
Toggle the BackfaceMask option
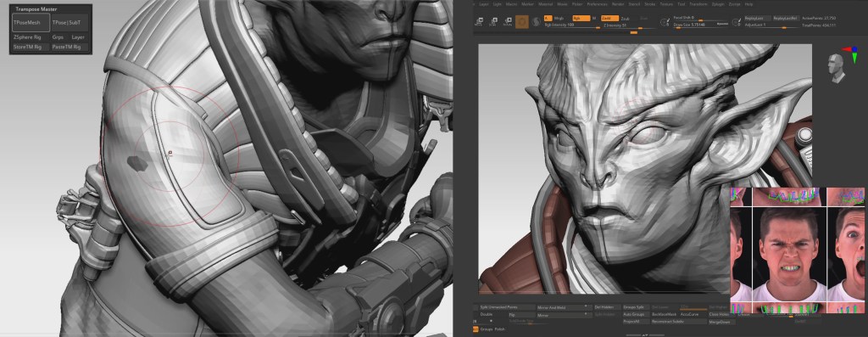click(664, 314)
